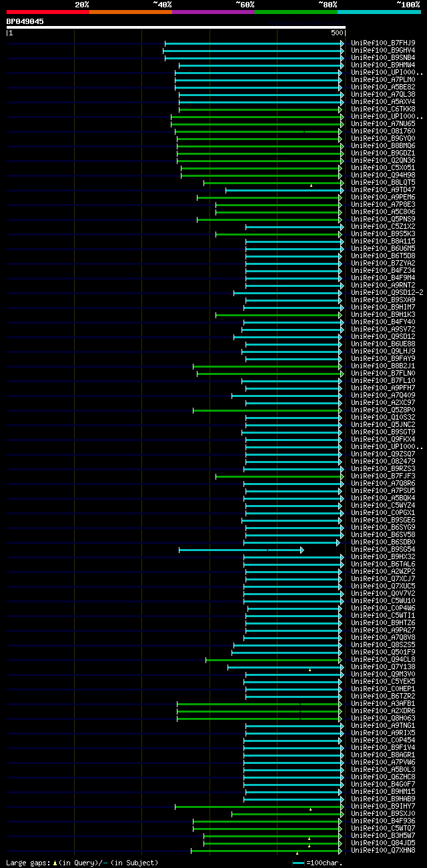Open hit UniRef100_C6TKK8
Screen dimensions: 427x868
coord(383,109)
